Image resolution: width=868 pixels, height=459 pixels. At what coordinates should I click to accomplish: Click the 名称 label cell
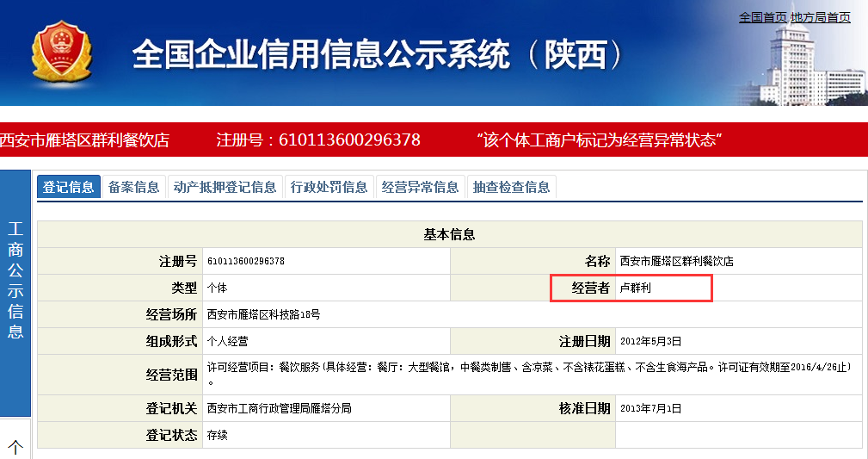click(533, 261)
